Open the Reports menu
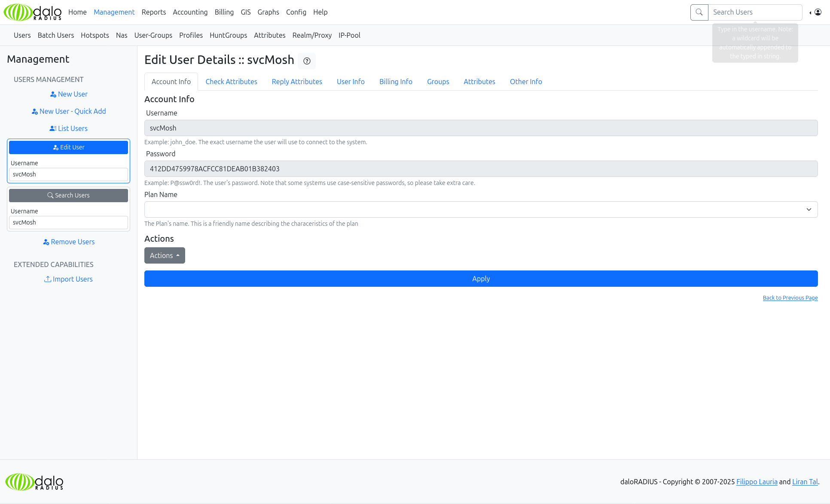This screenshot has height=504, width=830. click(x=153, y=12)
